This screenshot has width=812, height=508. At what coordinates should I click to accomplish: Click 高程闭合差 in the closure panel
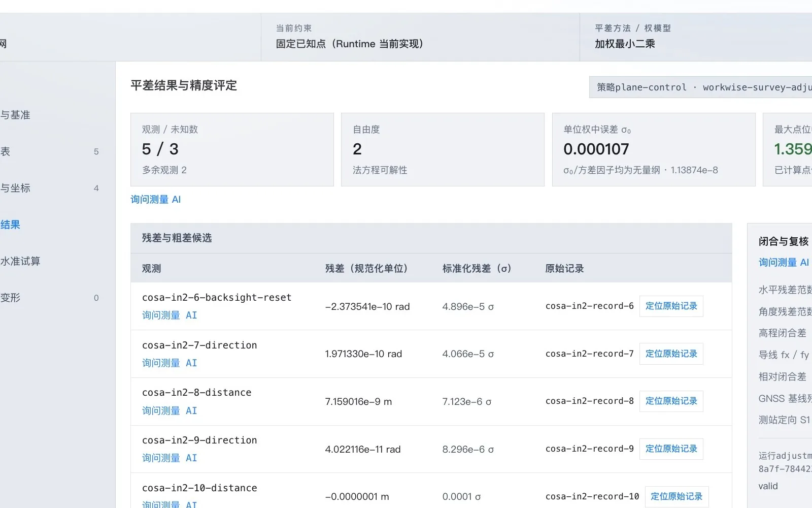coord(783,333)
